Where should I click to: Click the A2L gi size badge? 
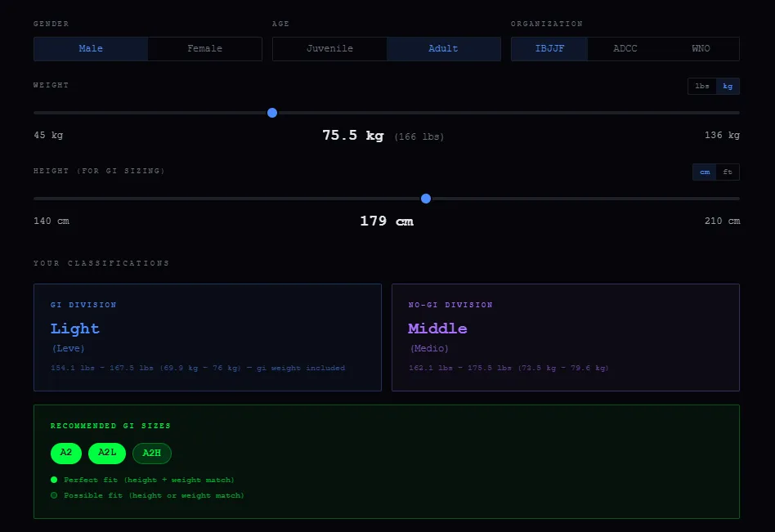107,453
